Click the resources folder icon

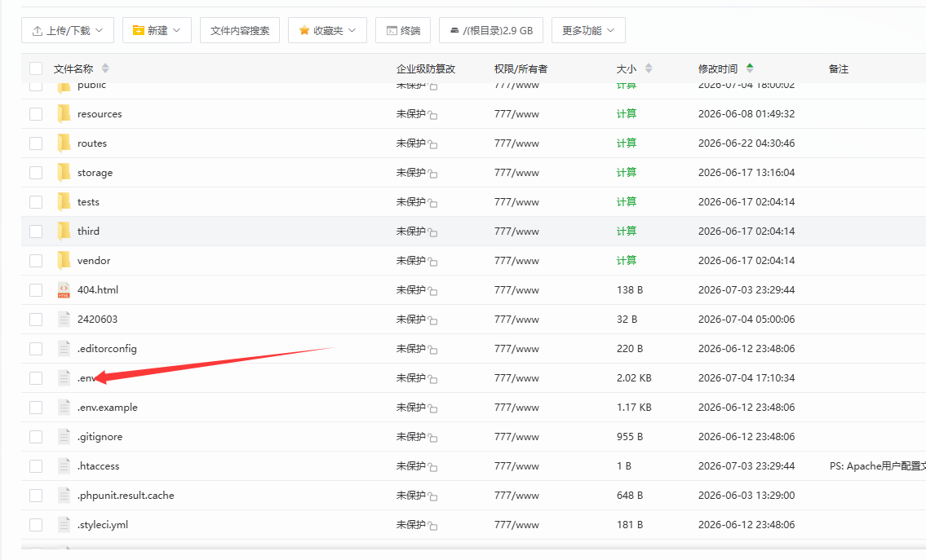tap(64, 113)
